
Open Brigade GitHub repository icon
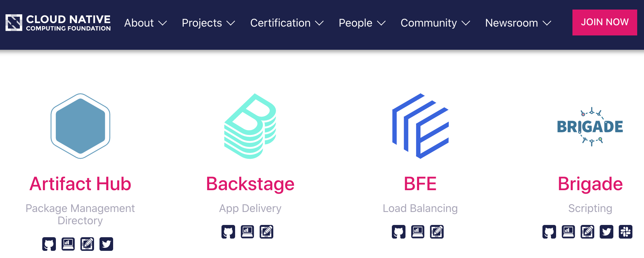[549, 232]
